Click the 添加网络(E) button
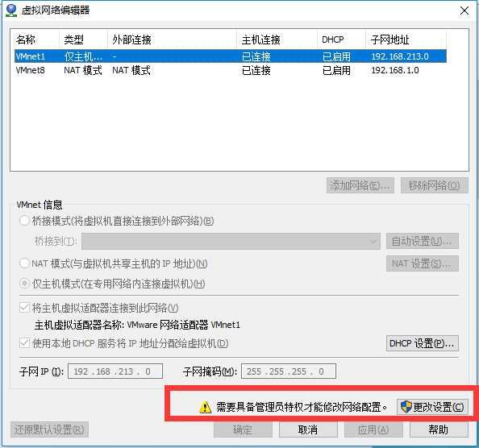479x448 pixels. point(360,185)
